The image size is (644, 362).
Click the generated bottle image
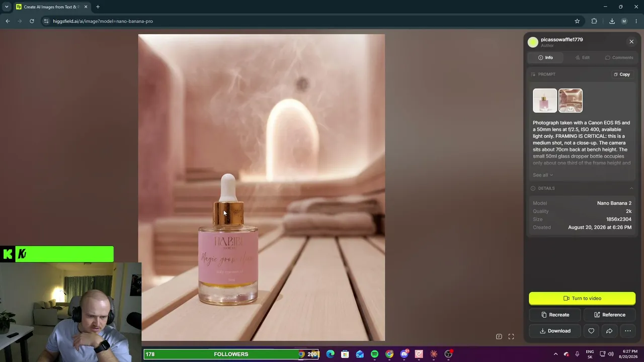point(262,188)
